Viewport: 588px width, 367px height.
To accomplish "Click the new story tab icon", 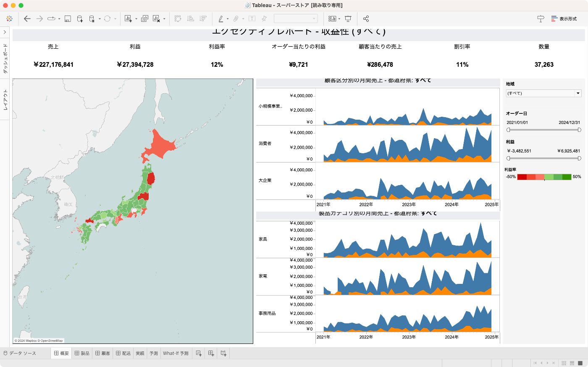I will pos(223,354).
